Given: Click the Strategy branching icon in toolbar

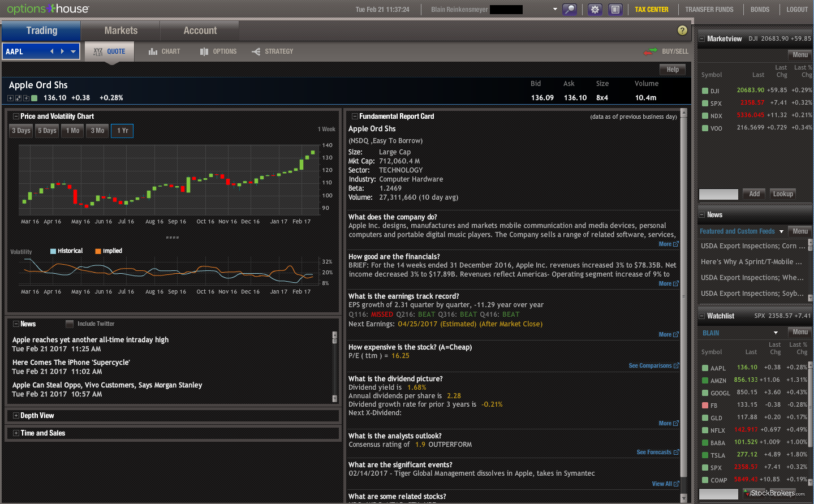Looking at the screenshot, I should (x=256, y=51).
